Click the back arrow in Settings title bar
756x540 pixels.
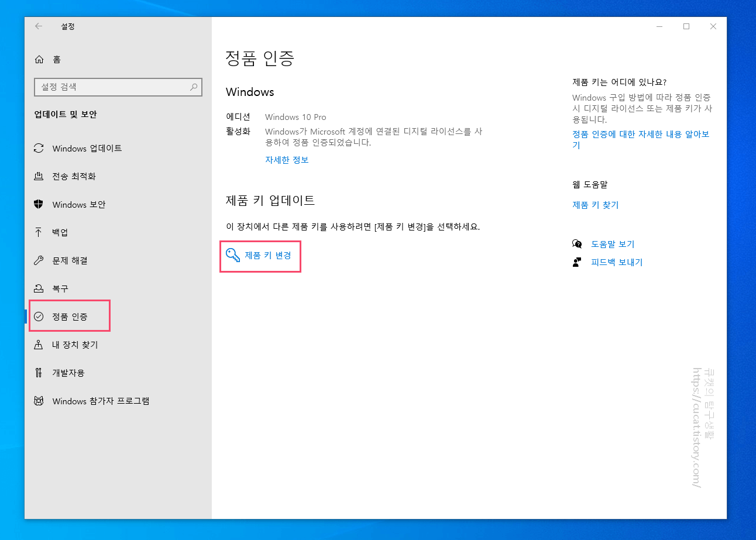coord(39,26)
